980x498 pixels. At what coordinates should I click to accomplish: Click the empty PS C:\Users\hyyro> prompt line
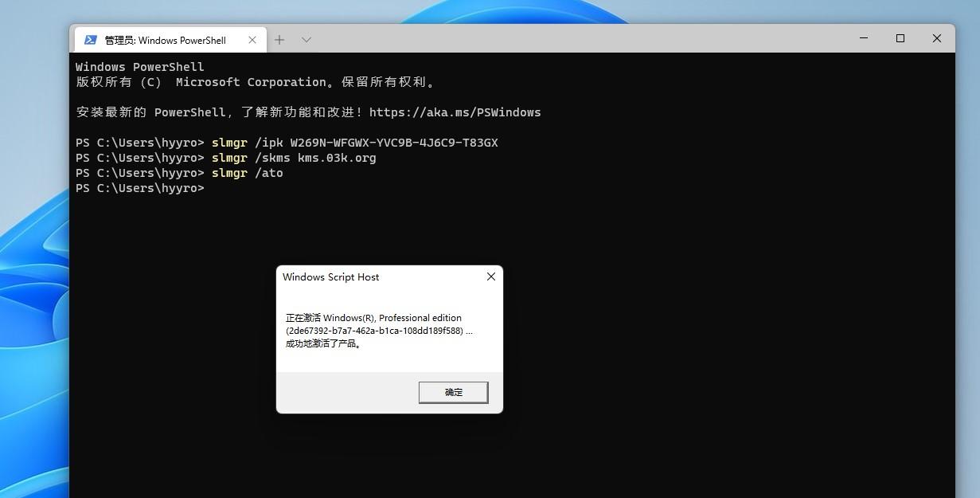(140, 188)
